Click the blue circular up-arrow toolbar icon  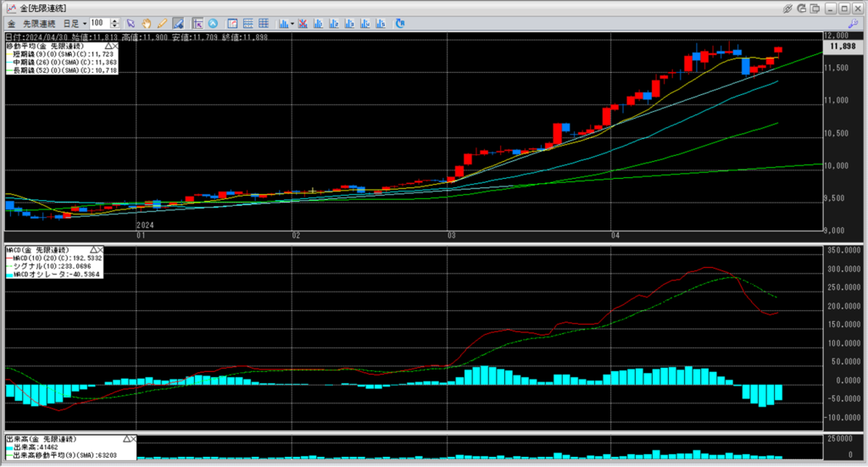pyautogui.click(x=212, y=23)
